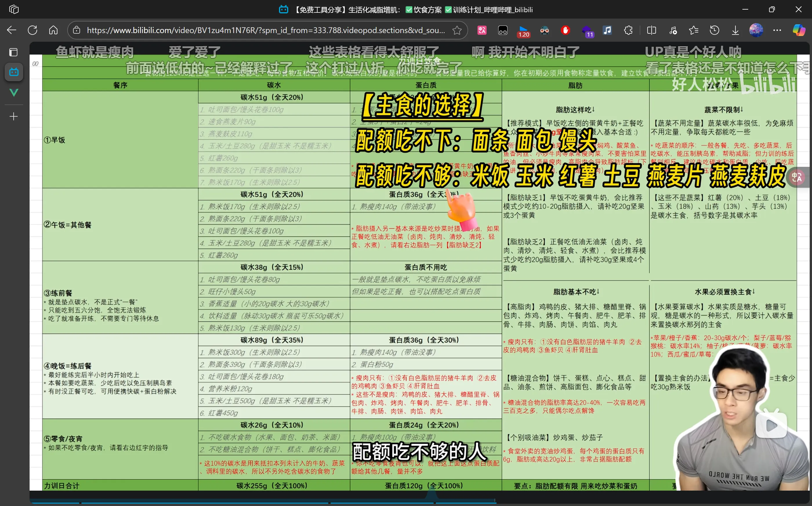Click the address bar URL field
The width and height of the screenshot is (812, 506).
266,30
